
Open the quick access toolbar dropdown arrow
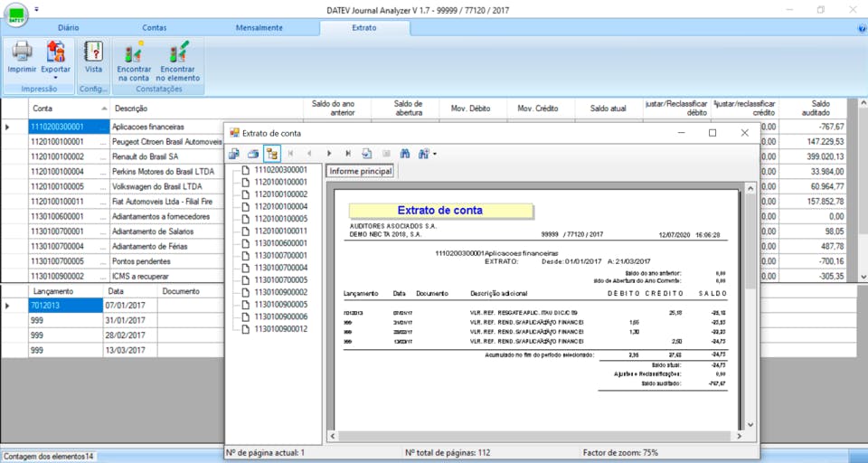[36, 9]
